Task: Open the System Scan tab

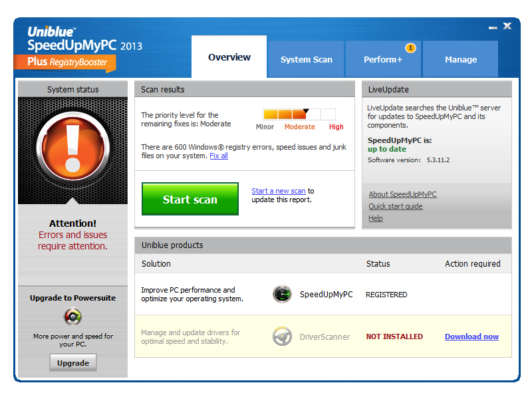Action: (306, 59)
